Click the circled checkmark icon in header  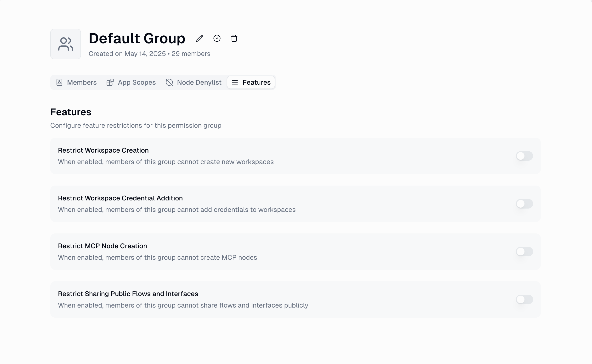[x=217, y=38]
